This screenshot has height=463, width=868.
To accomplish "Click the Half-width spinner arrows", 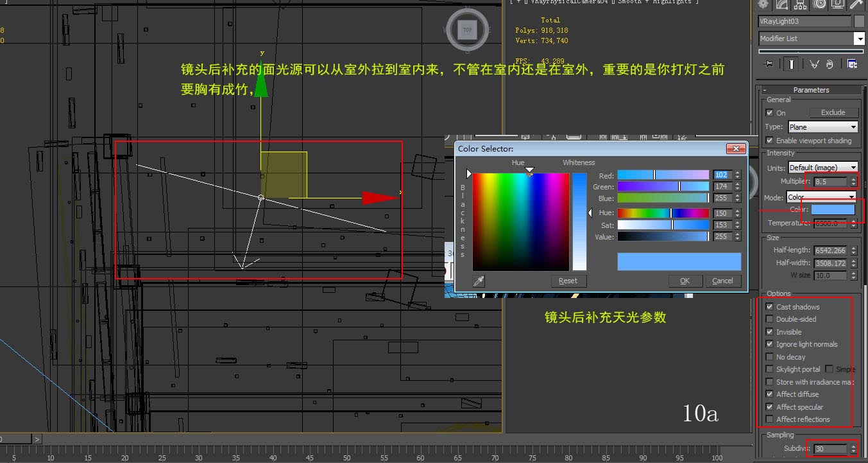I will click(x=853, y=263).
